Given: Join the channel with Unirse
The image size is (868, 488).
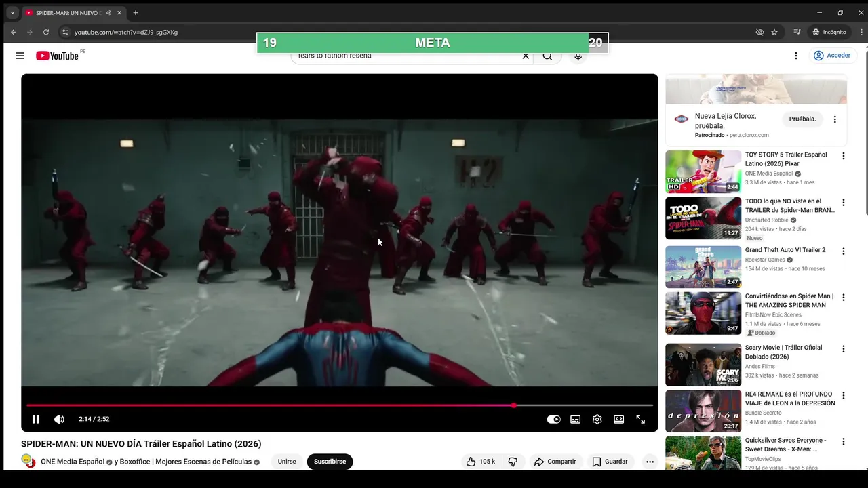Looking at the screenshot, I should 287,462.
